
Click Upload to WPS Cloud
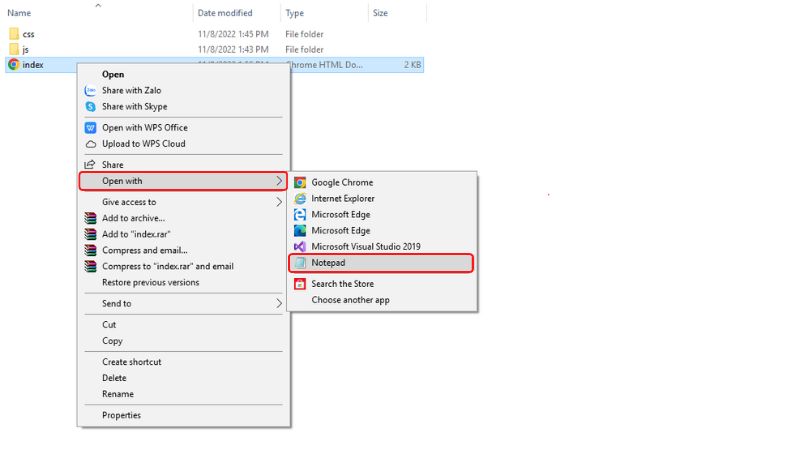(143, 144)
